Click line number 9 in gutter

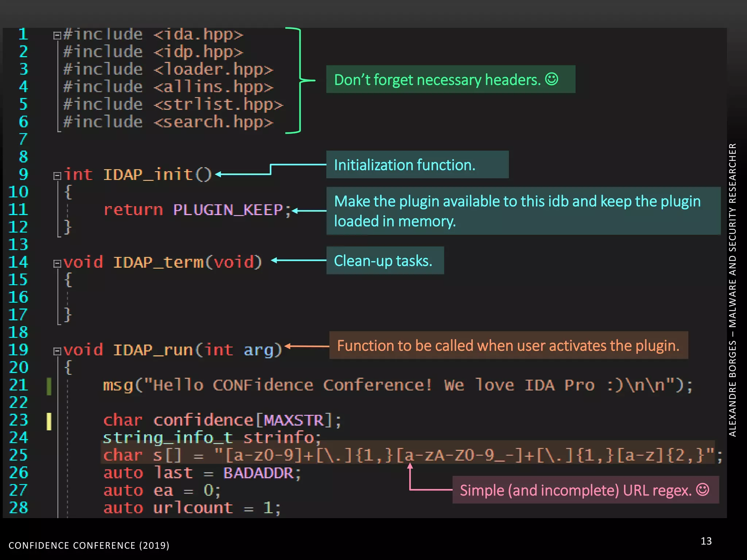click(23, 175)
